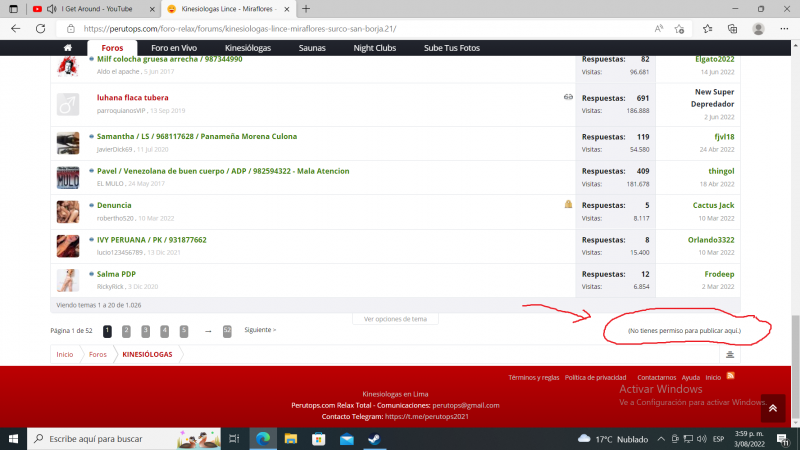Click the collapse icon right of breadcrumb
This screenshot has height=450, width=800.
coord(730,354)
